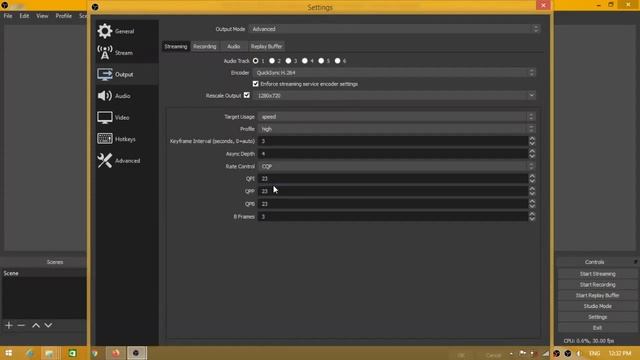Screen dimensions: 640x360
Task: Click Start Recording button
Action: [597, 284]
